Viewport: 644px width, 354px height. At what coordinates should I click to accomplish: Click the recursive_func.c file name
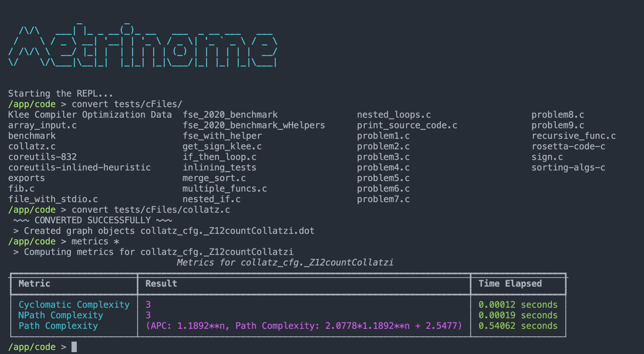pyautogui.click(x=573, y=136)
